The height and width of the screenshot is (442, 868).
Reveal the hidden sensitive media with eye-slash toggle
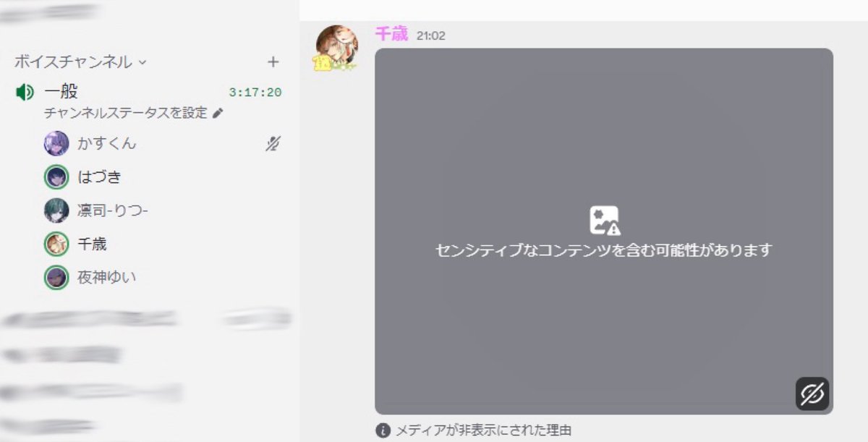[812, 394]
